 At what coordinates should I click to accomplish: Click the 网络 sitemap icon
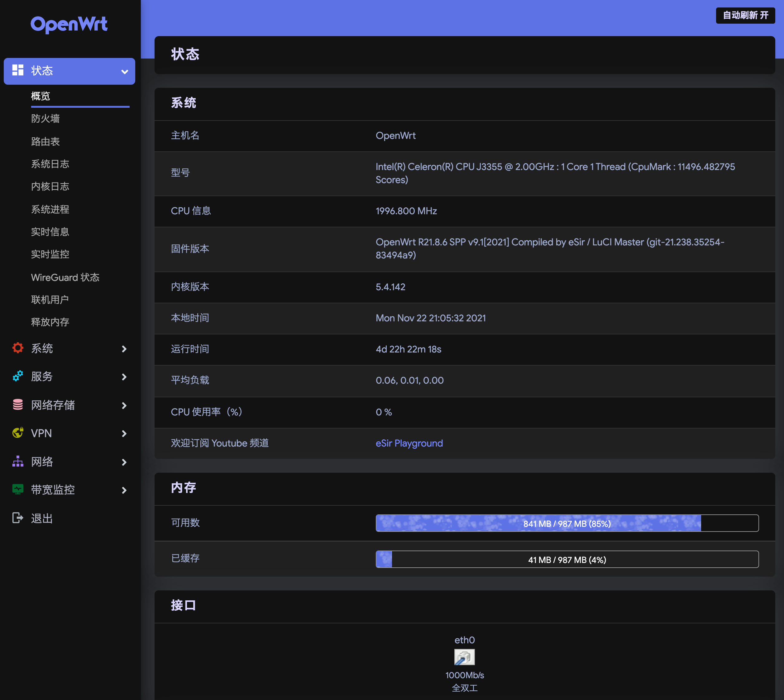pyautogui.click(x=18, y=461)
